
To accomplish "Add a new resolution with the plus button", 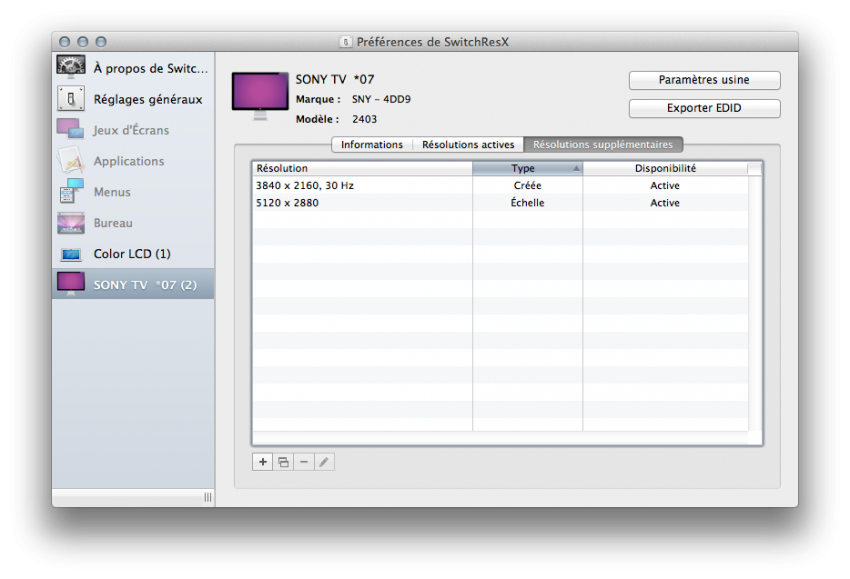I will pos(262,462).
